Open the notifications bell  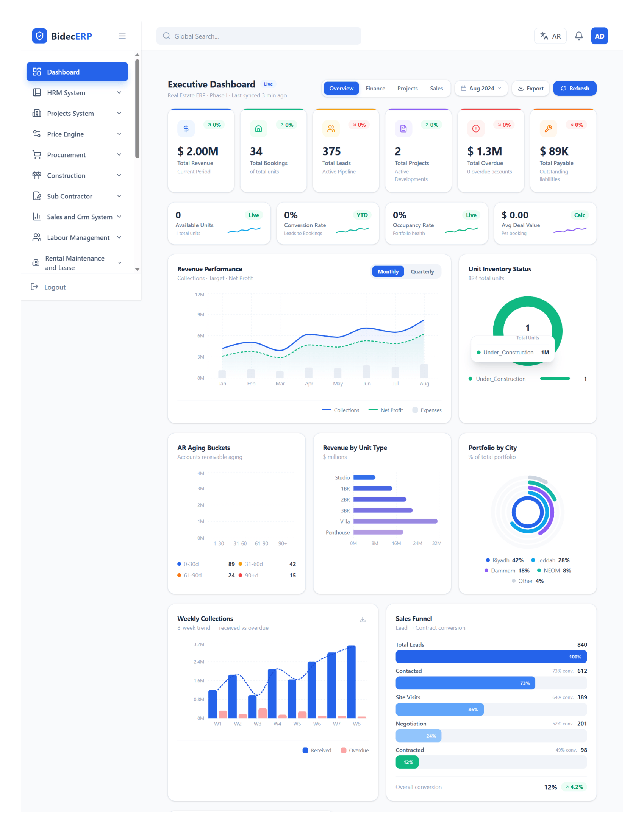click(x=578, y=36)
